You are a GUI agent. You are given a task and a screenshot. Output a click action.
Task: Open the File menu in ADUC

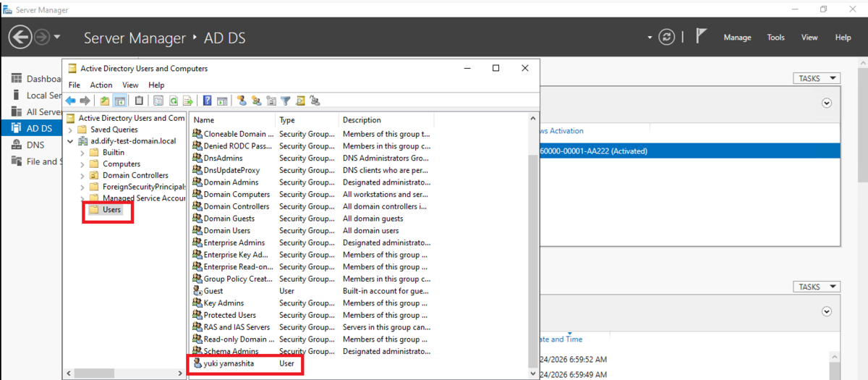pos(75,85)
